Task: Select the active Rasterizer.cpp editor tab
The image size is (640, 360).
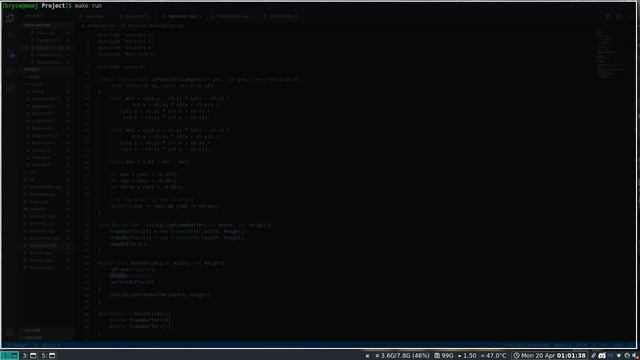Action: pyautogui.click(x=183, y=16)
